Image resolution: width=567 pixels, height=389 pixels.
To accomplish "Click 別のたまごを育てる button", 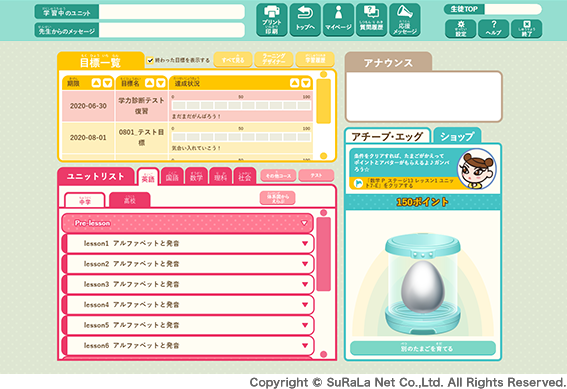I will (x=423, y=348).
